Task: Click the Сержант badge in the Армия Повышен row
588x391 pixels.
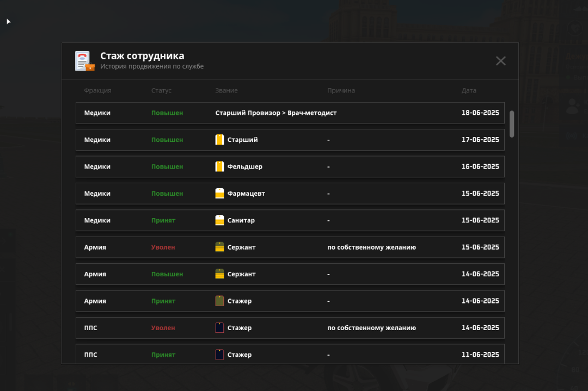Action: (x=219, y=274)
